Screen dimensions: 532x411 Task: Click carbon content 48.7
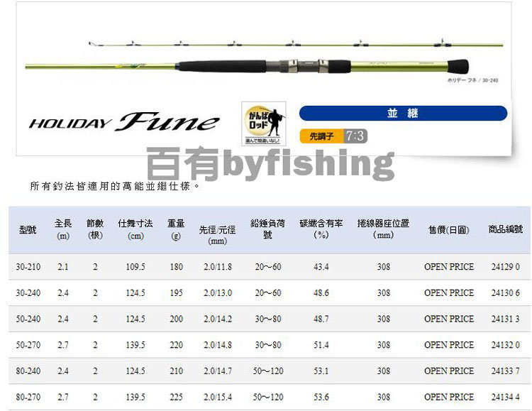coord(321,319)
